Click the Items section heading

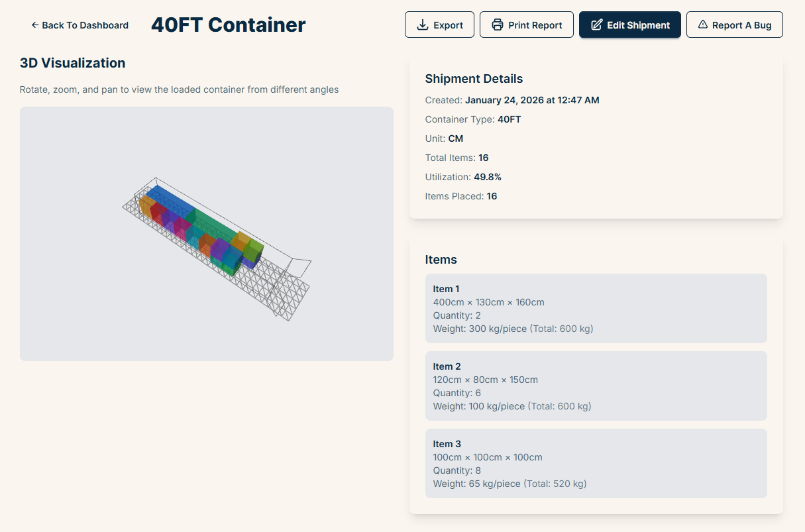[x=441, y=260]
